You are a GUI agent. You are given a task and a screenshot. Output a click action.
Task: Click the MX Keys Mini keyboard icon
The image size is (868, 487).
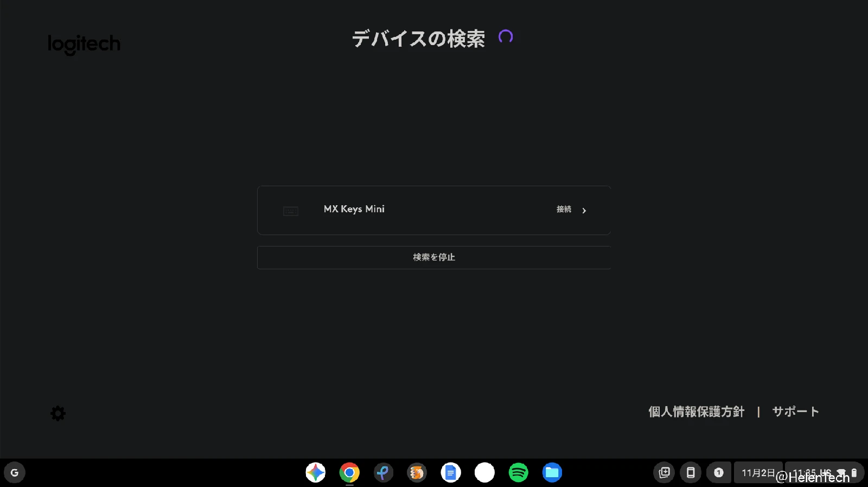click(291, 211)
